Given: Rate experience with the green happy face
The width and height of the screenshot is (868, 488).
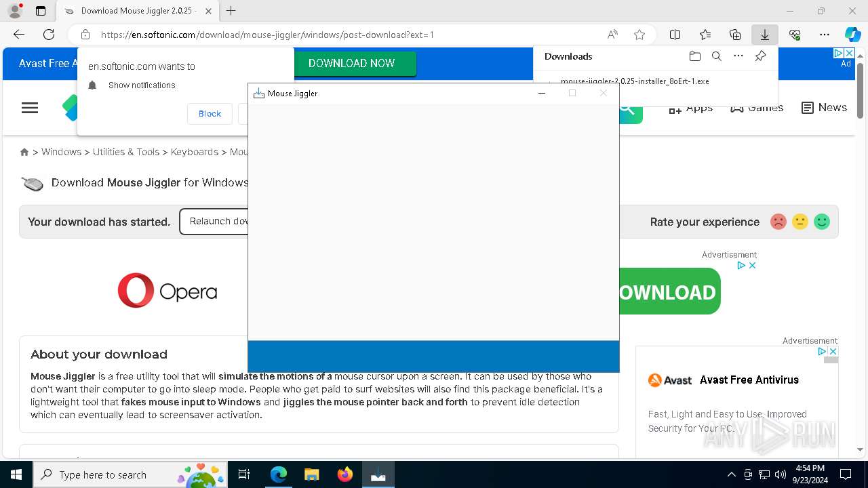Looking at the screenshot, I should tap(822, 222).
